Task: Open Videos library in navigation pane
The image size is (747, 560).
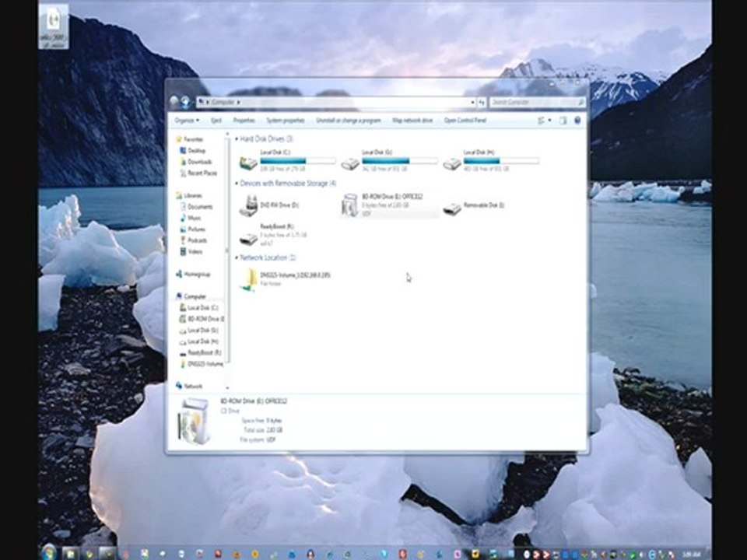Action: [191, 251]
